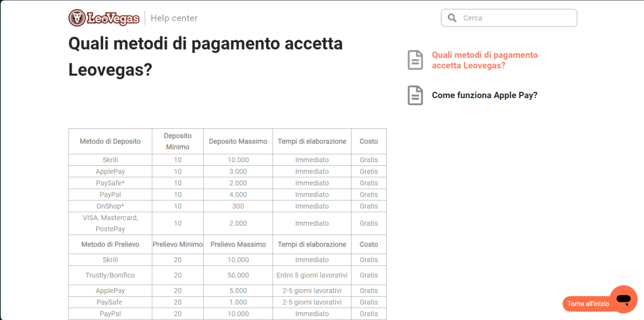The width and height of the screenshot is (644, 320).
Task: Click '5.000' ApplePay withdrawal maximum
Action: (x=238, y=290)
